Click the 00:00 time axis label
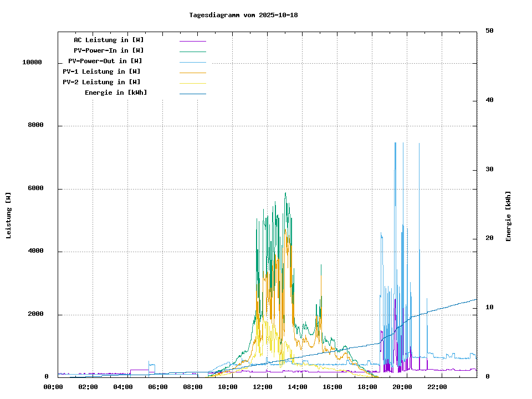The image size is (532, 399). pos(54,387)
